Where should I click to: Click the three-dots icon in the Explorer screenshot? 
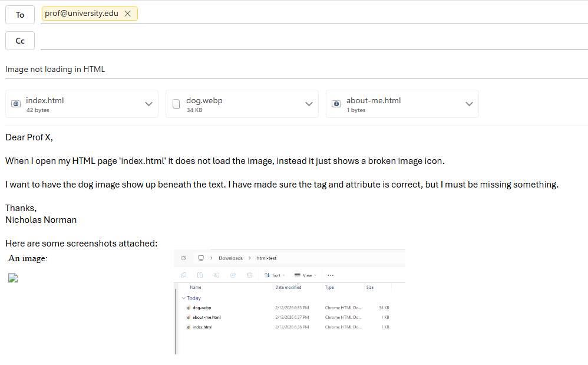pyautogui.click(x=331, y=275)
